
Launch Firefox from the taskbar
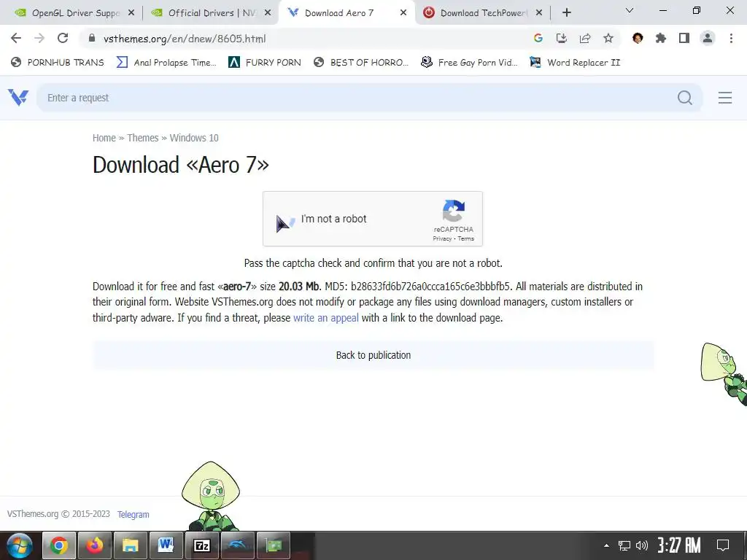[94, 545]
